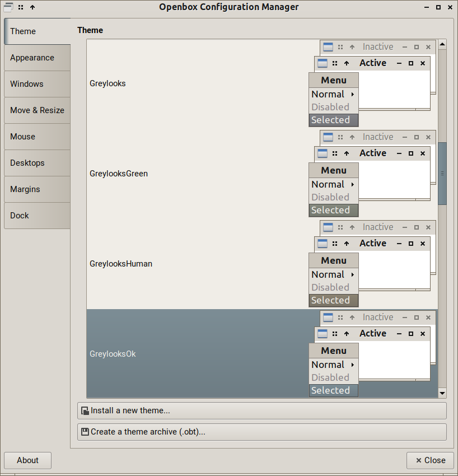
Task: Select the GreylooksGreen theme
Action: point(262,174)
